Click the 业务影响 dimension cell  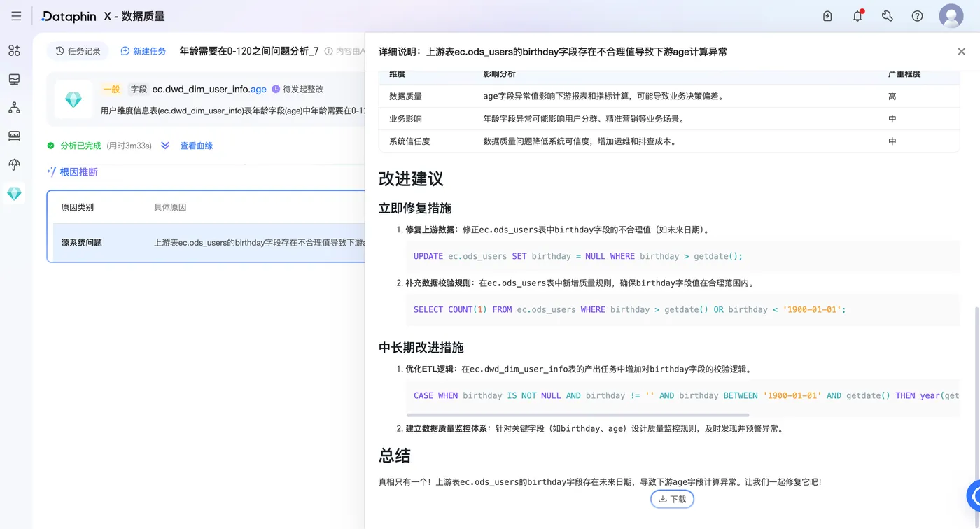[405, 119]
